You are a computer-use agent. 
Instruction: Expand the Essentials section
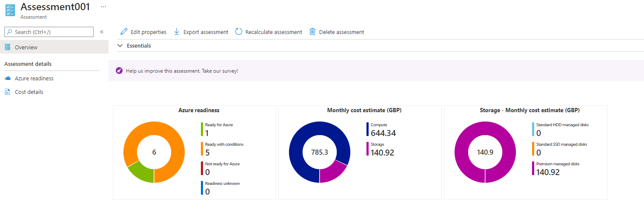click(120, 45)
